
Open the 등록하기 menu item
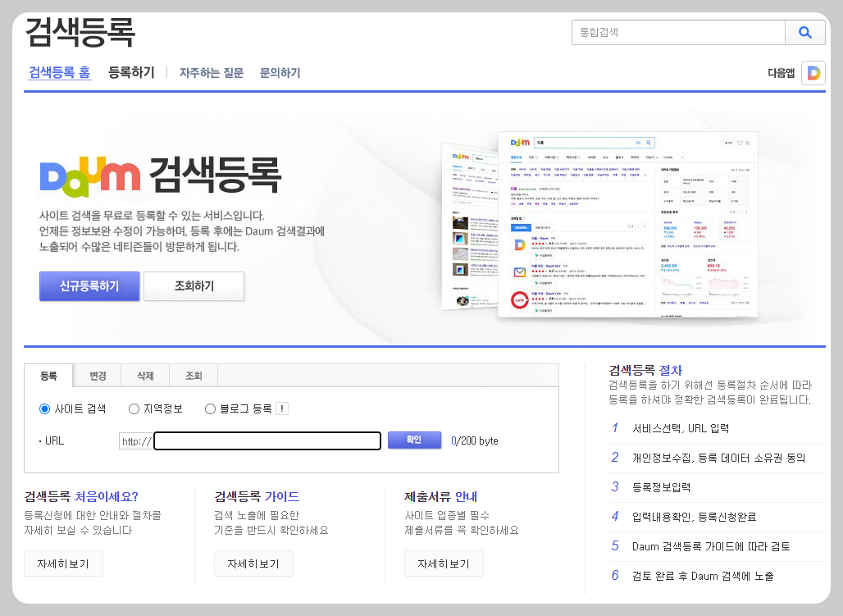(131, 72)
